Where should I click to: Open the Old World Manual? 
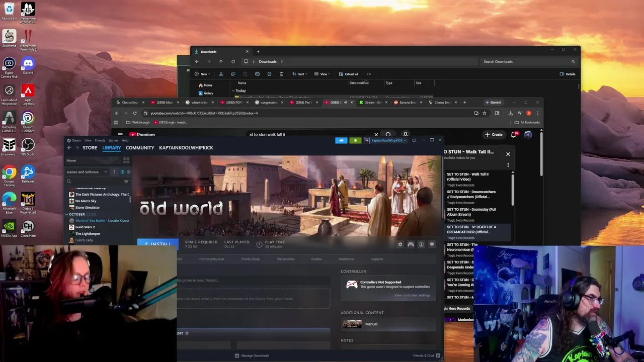click(x=371, y=324)
